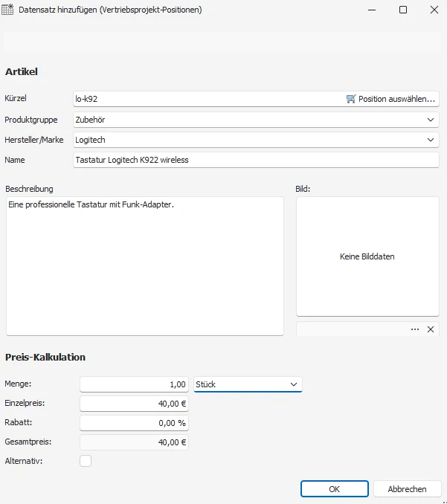Click the Menge: label
Screen dimensions: 447x504
pyautogui.click(x=18, y=384)
